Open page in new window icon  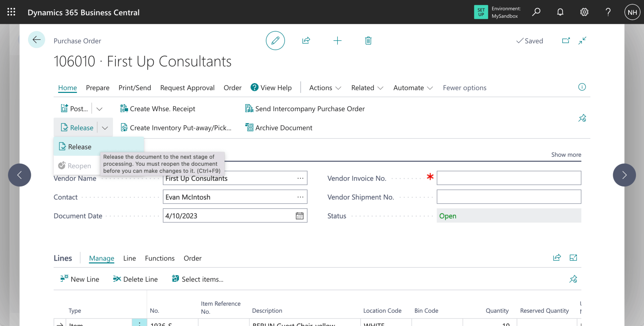click(565, 41)
